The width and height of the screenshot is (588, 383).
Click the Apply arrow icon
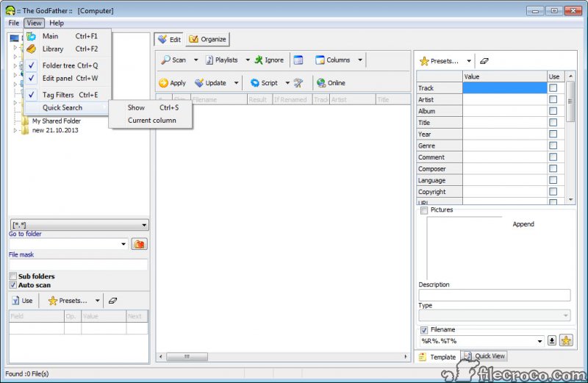pyautogui.click(x=163, y=83)
